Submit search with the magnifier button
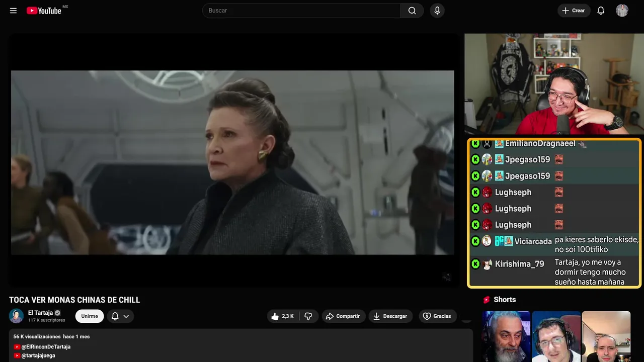Viewport: 644px width, 362px height. (x=412, y=11)
